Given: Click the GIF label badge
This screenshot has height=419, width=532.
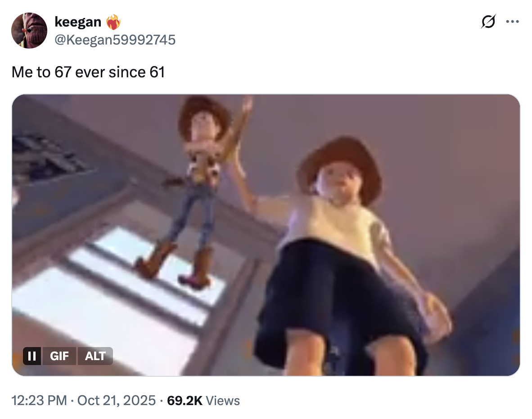Looking at the screenshot, I should coord(59,356).
